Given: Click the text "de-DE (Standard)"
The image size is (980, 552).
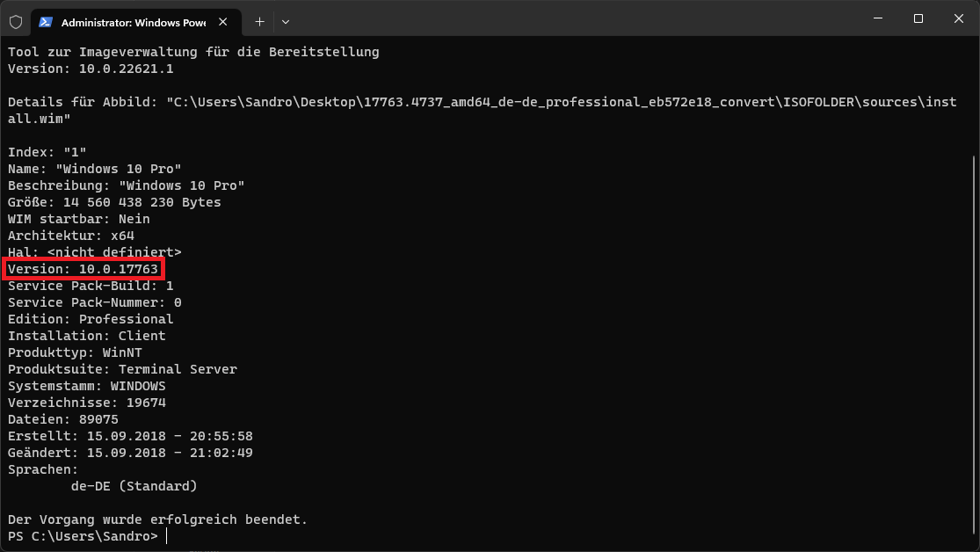Looking at the screenshot, I should click(134, 486).
